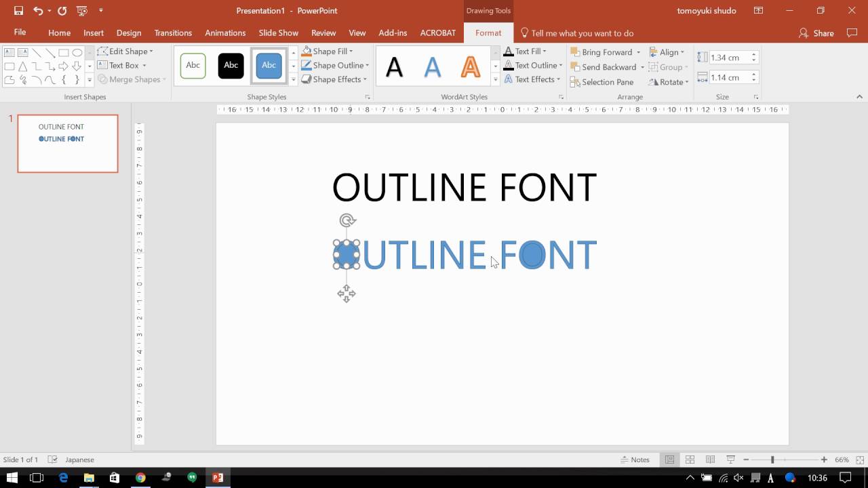Select the Isosceles Triangle shape

click(x=22, y=66)
